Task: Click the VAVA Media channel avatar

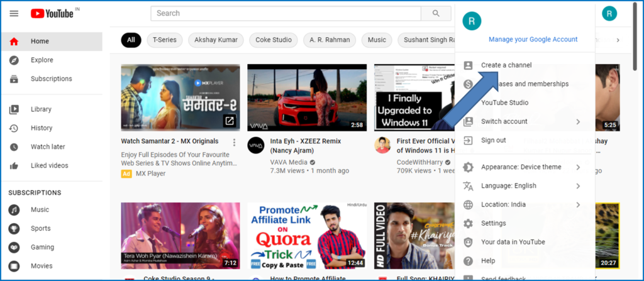Action: [256, 145]
